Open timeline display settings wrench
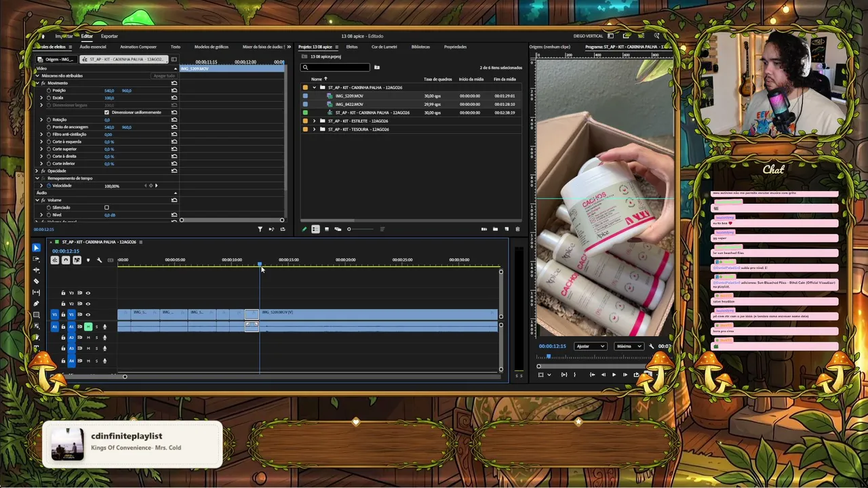The width and height of the screenshot is (868, 488). tap(99, 260)
